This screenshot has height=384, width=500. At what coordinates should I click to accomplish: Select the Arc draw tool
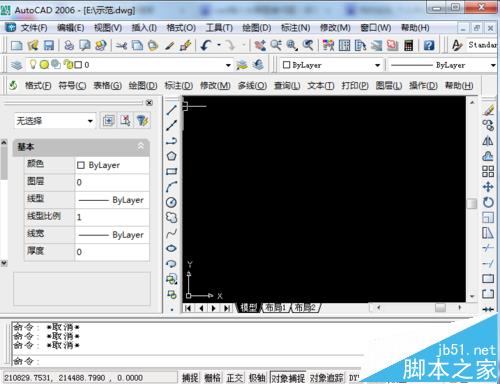click(x=171, y=187)
